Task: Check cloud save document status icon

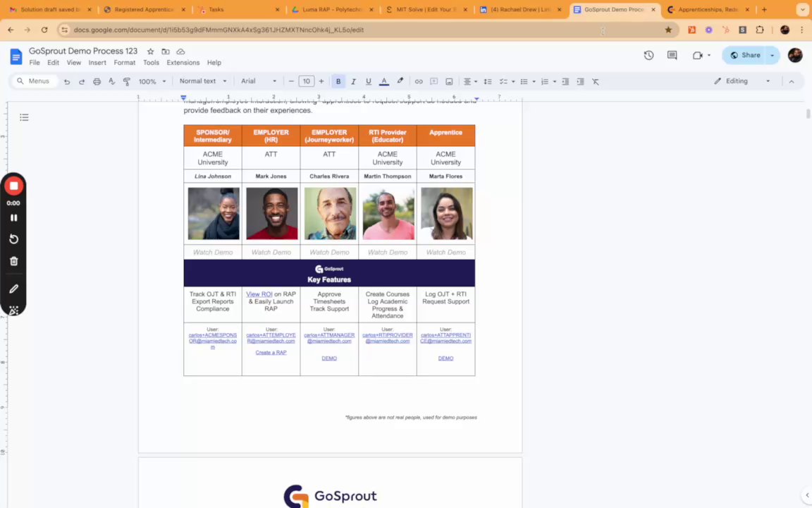Action: (180, 52)
